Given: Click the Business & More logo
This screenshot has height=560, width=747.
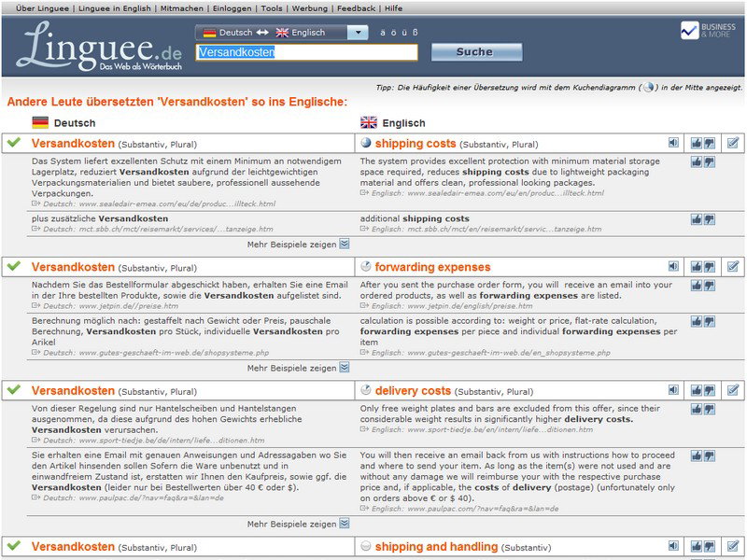Looking at the screenshot, I should 709,30.
